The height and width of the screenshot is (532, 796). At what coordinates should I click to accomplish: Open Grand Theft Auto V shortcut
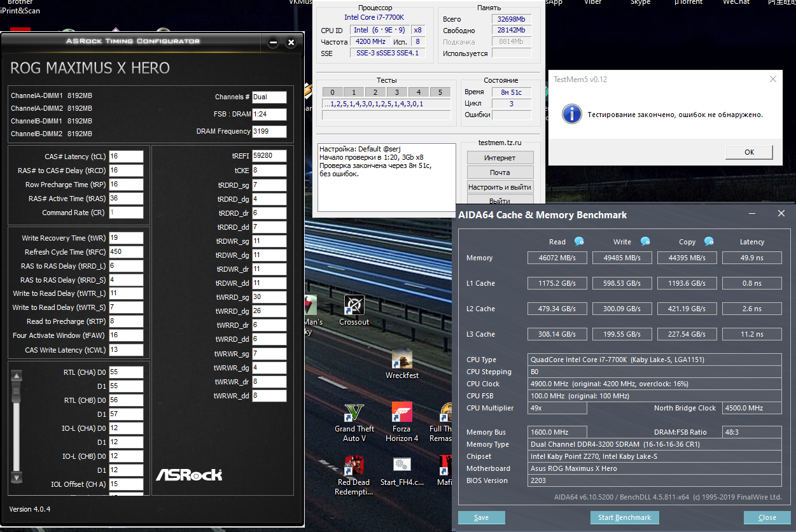354,423
